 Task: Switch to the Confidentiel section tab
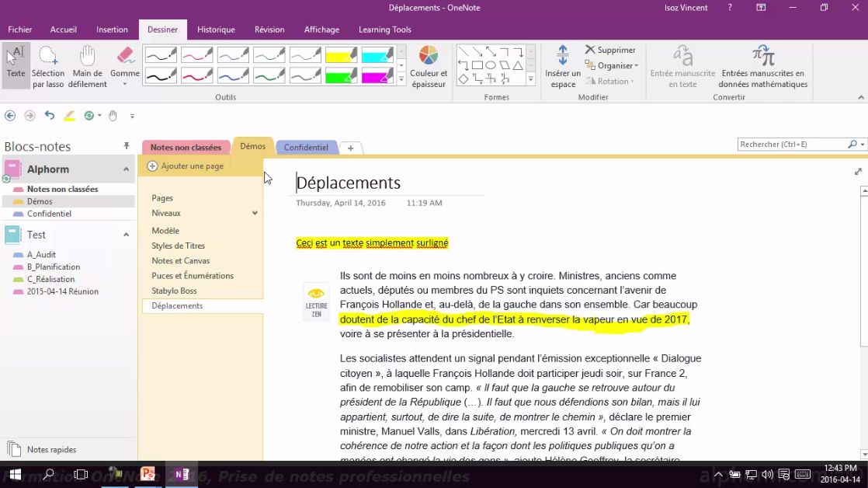tap(306, 147)
